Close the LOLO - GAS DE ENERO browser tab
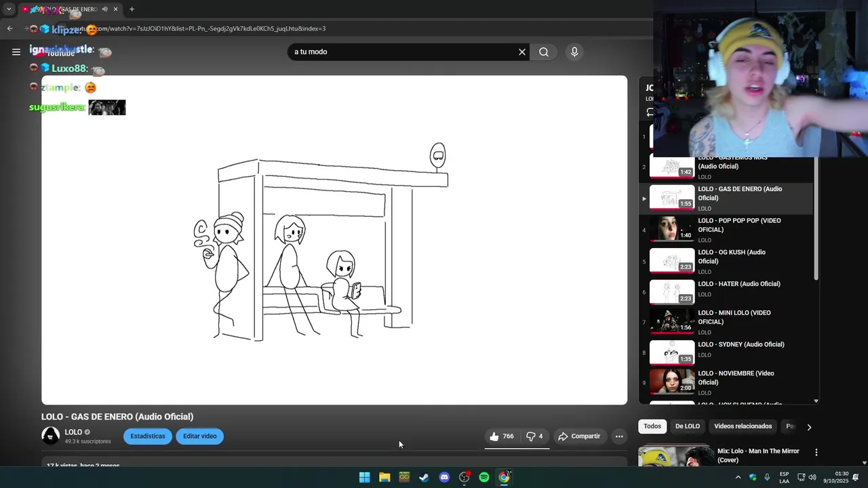The width and height of the screenshot is (868, 488). tap(115, 9)
